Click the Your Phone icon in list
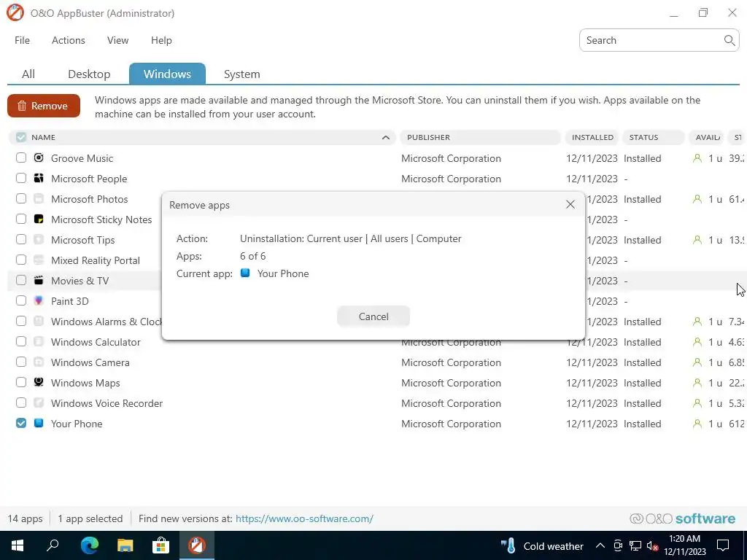The width and height of the screenshot is (747, 560). pyautogui.click(x=39, y=424)
